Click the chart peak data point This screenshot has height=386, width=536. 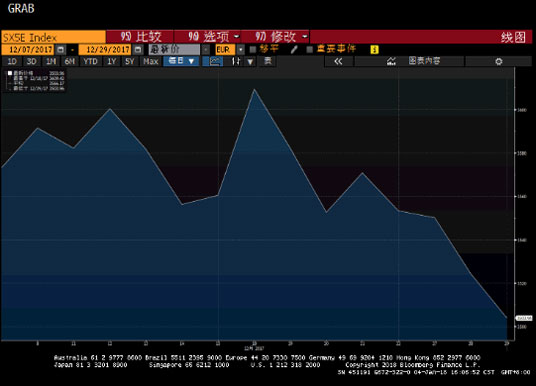[254, 90]
